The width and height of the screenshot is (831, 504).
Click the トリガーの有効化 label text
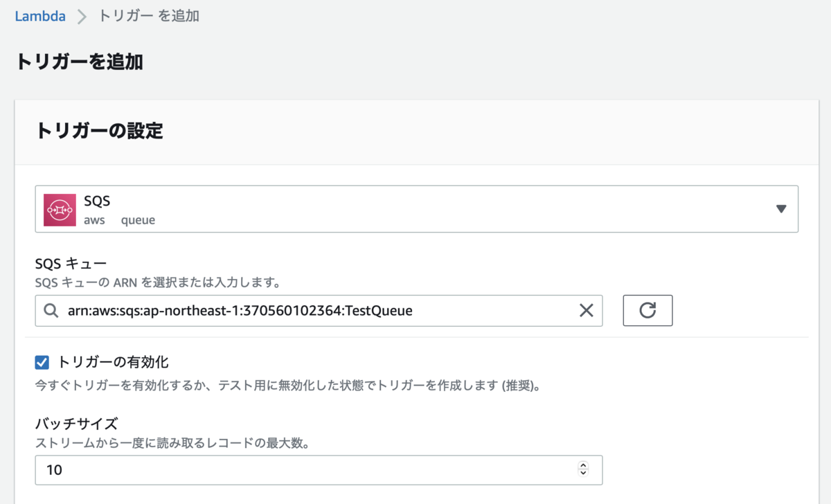click(x=114, y=362)
